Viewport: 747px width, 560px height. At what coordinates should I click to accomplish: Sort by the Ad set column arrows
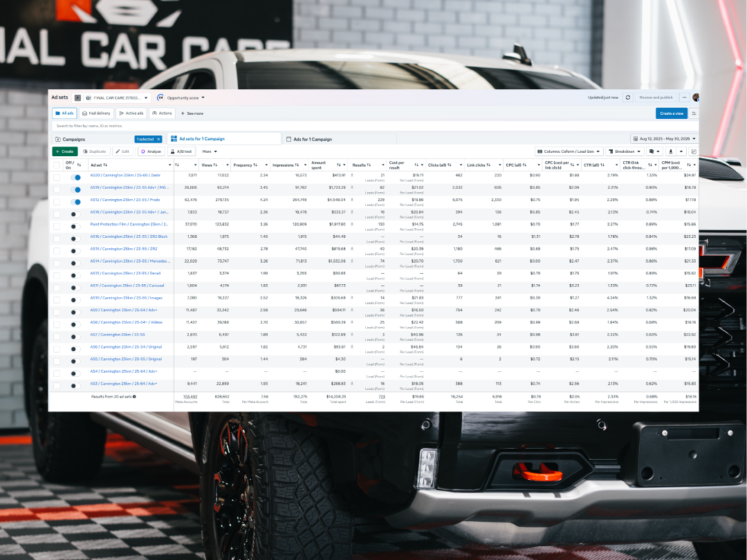(105, 165)
